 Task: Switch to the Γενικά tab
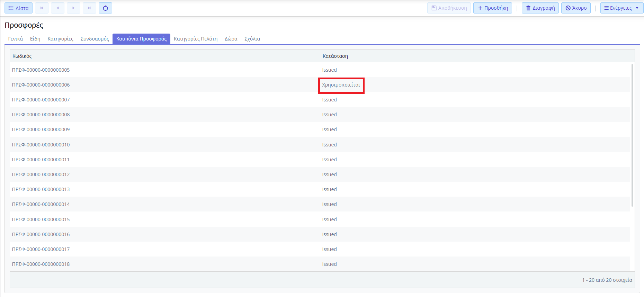[x=16, y=39]
